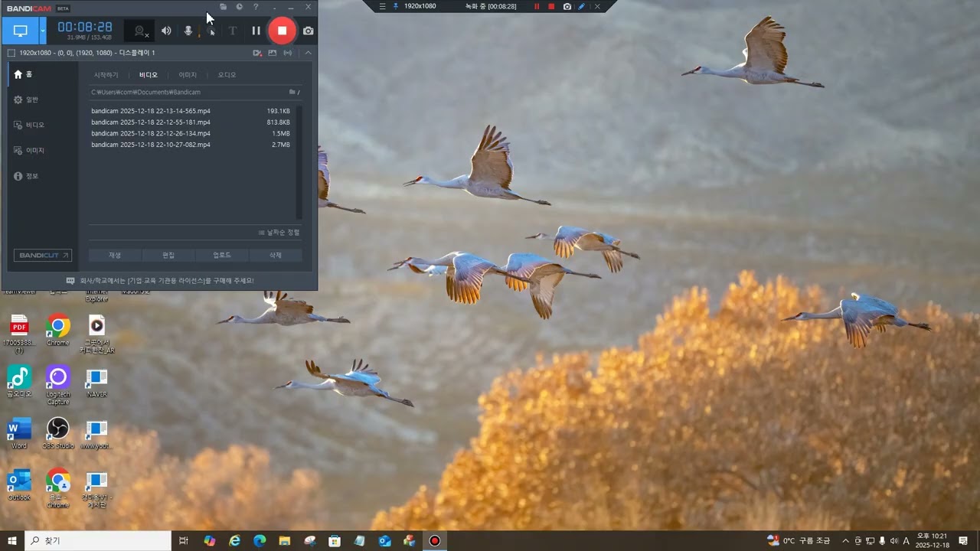Select file bandicam 2025-12-18 22-10-27-082.mp4
Screen dimensions: 980x551
click(191, 145)
